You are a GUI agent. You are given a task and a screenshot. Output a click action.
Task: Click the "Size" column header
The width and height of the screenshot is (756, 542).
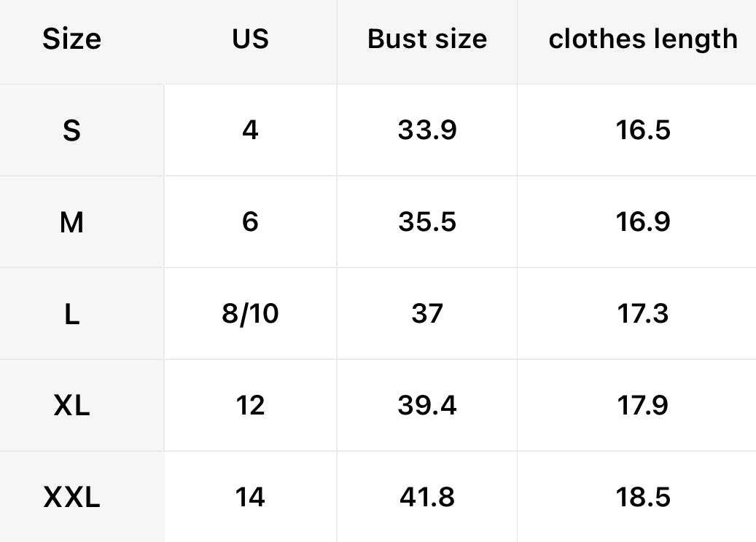[71, 39]
